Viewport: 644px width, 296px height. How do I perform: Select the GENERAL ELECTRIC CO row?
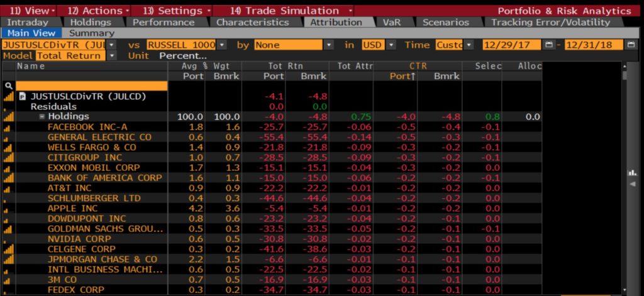(x=271, y=137)
